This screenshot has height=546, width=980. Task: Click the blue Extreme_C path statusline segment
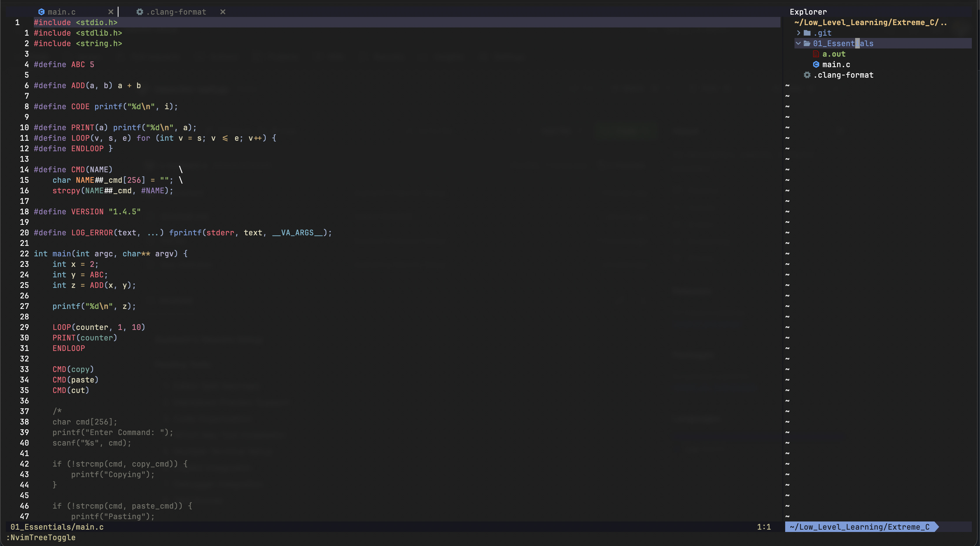860,527
